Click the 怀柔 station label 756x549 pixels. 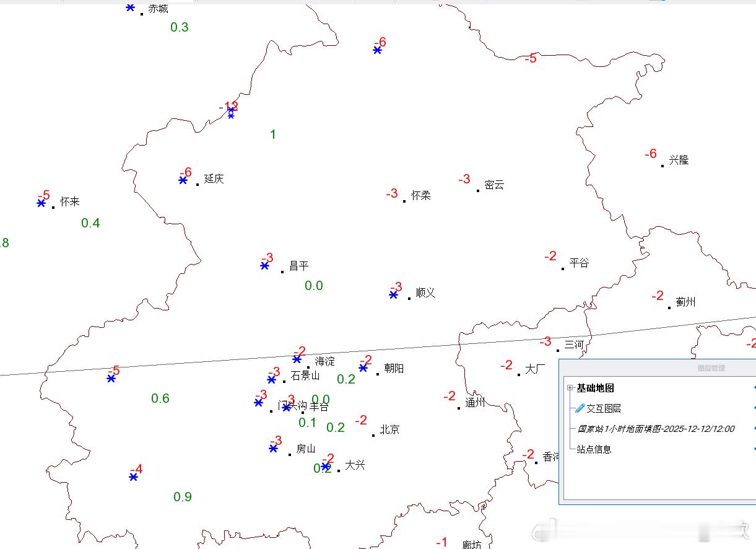click(x=420, y=195)
